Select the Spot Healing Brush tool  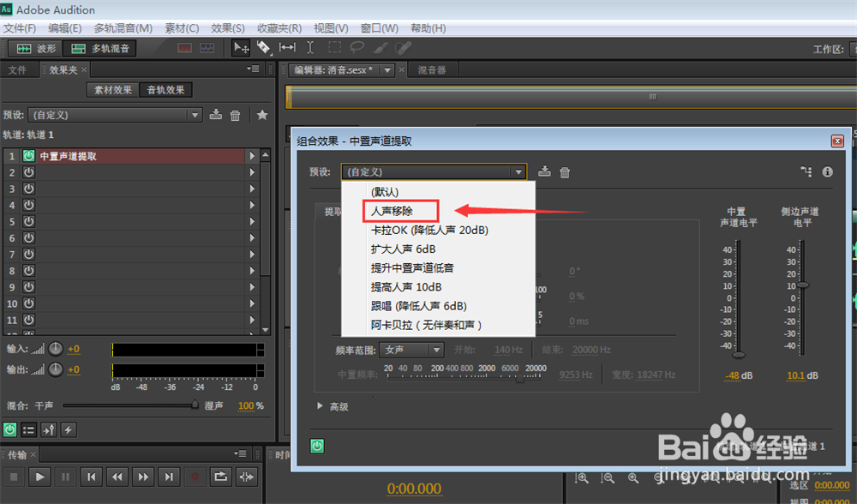[x=404, y=48]
